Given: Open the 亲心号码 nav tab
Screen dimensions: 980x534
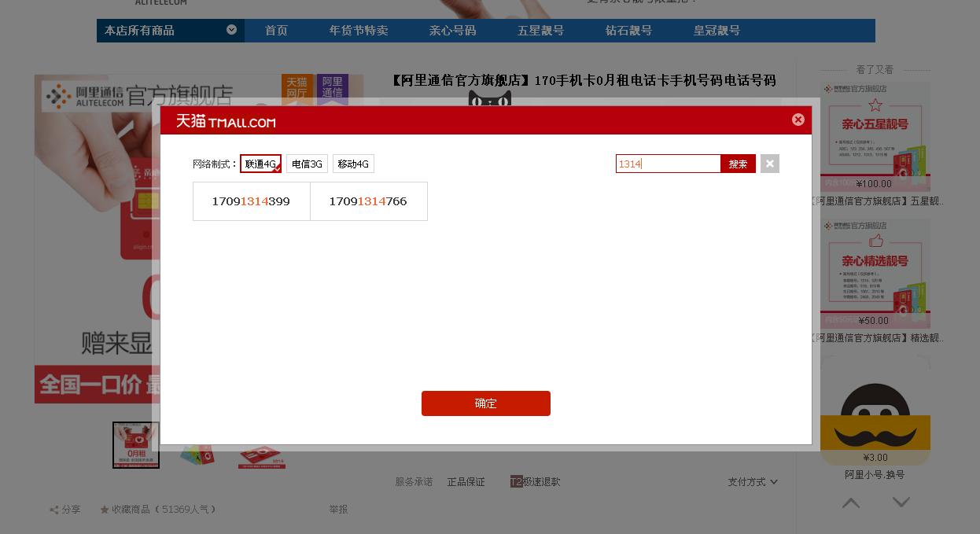Looking at the screenshot, I should click(x=452, y=31).
